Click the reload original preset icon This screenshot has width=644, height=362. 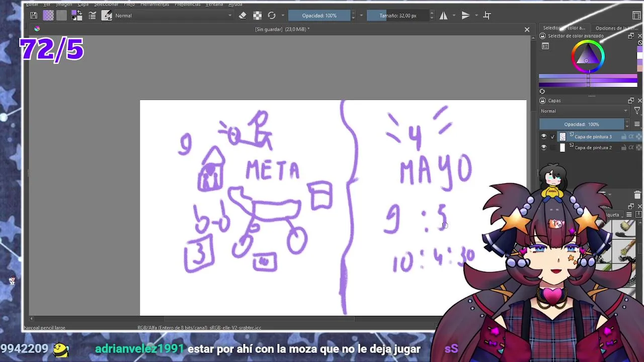click(272, 16)
